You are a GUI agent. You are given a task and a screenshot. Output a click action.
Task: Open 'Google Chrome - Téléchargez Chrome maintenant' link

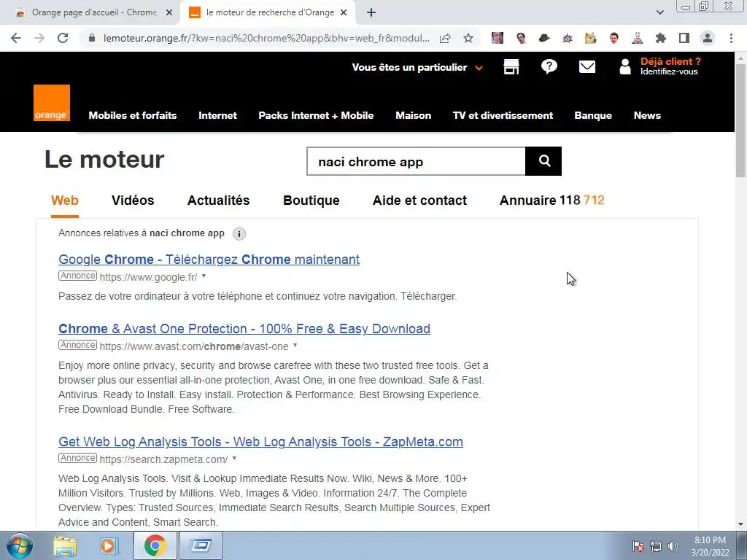pyautogui.click(x=209, y=260)
